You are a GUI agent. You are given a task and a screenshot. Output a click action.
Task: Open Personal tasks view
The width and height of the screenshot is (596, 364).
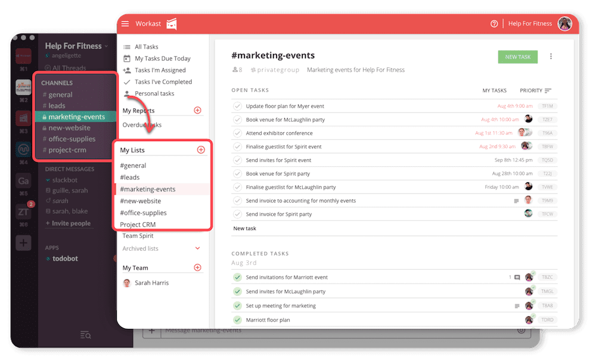[154, 94]
